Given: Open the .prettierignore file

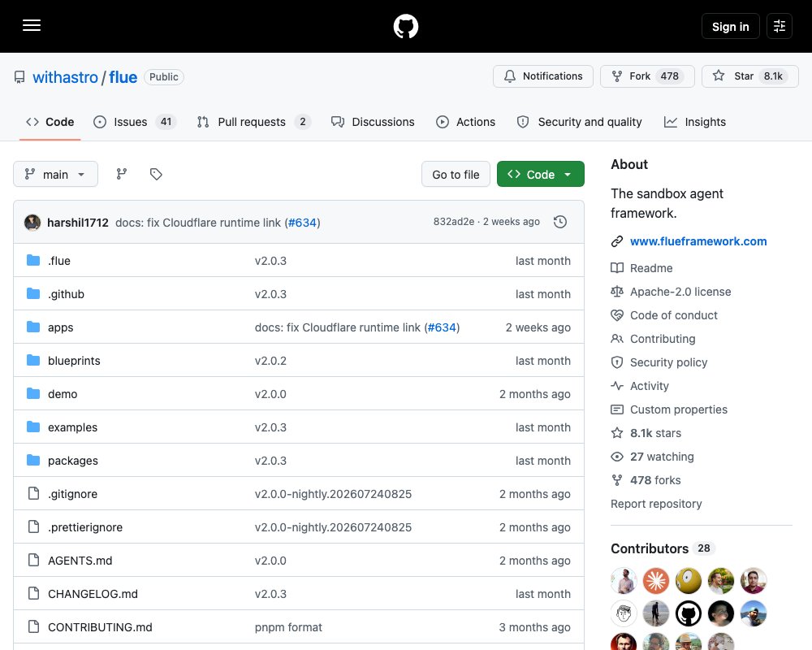Looking at the screenshot, I should (x=85, y=527).
